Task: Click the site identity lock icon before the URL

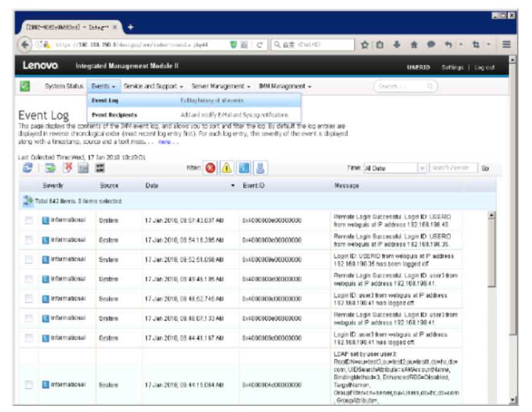Action: coord(47,45)
